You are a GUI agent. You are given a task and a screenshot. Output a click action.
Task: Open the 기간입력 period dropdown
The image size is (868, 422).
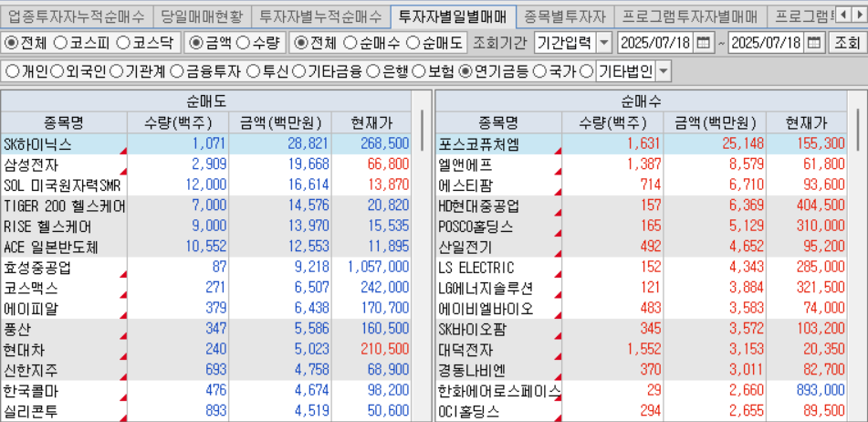[604, 43]
